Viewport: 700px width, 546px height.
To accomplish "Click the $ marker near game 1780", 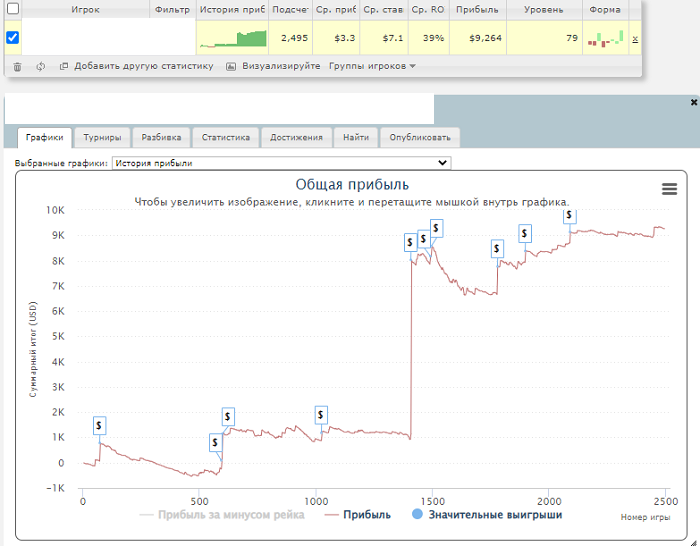I will 497,249.
